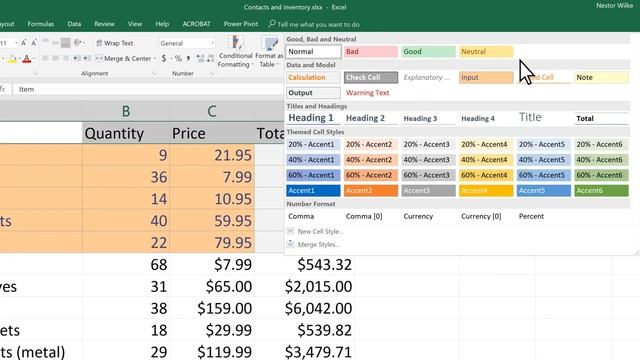Image resolution: width=640 pixels, height=360 pixels.
Task: Select the Accent6 green style swatch
Action: click(x=601, y=190)
